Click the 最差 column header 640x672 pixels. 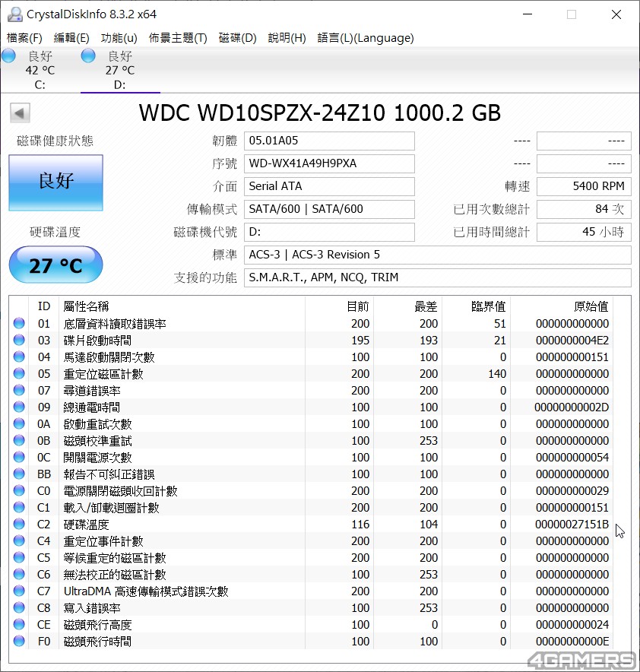click(x=408, y=306)
